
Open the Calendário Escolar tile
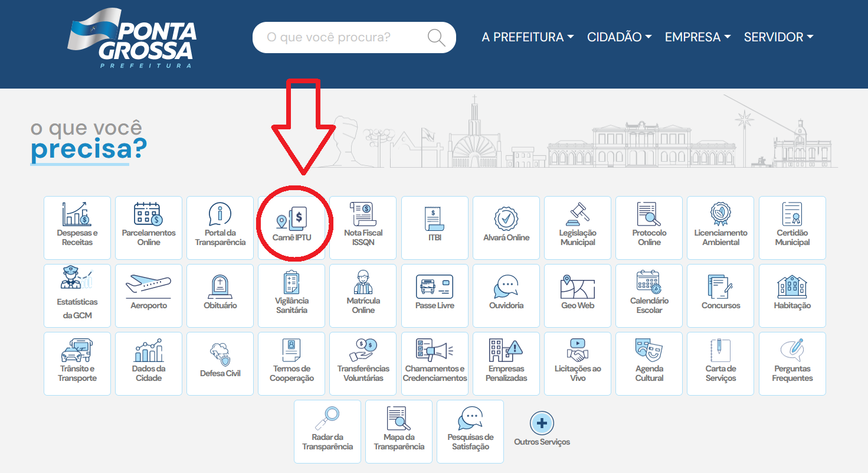tap(649, 296)
